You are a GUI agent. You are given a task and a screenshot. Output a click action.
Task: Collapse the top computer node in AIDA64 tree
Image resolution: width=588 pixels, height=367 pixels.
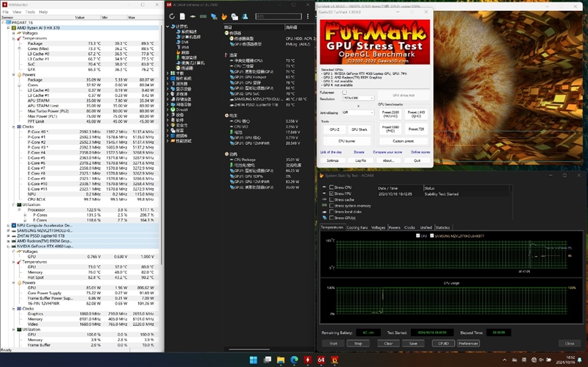pos(168,26)
